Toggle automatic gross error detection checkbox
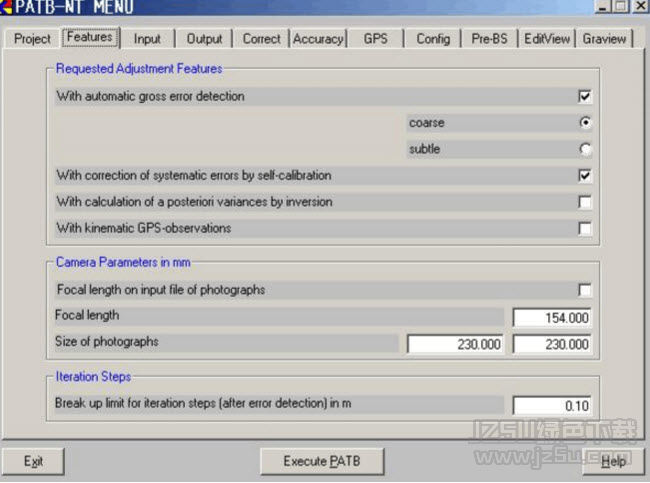The width and height of the screenshot is (650, 483). pyautogui.click(x=585, y=97)
